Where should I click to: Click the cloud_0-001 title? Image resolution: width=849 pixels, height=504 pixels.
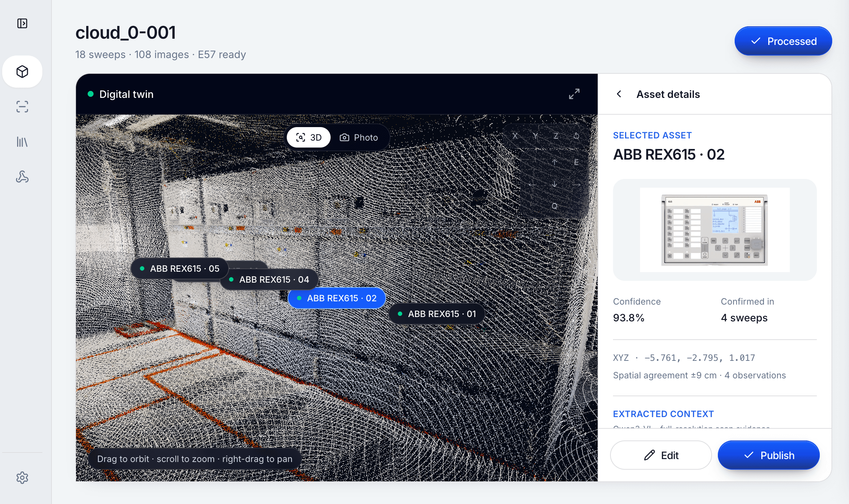point(126,33)
